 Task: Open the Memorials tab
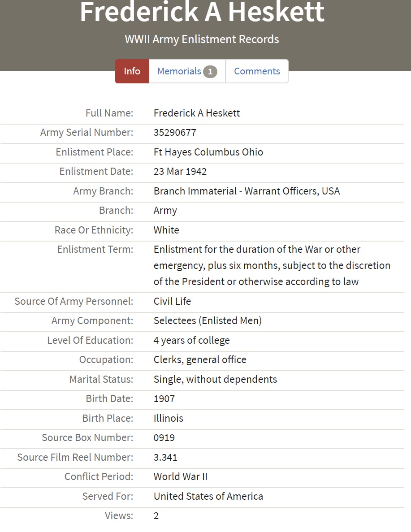click(179, 71)
